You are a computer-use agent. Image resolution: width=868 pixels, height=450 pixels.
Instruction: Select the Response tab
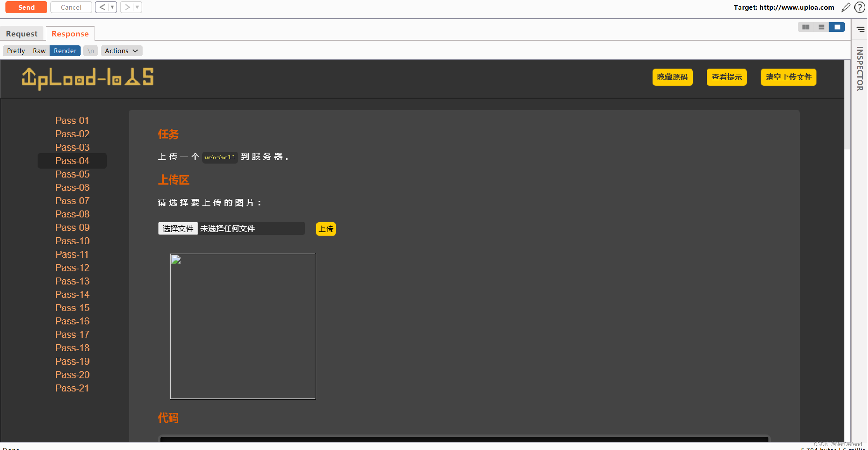pyautogui.click(x=70, y=34)
